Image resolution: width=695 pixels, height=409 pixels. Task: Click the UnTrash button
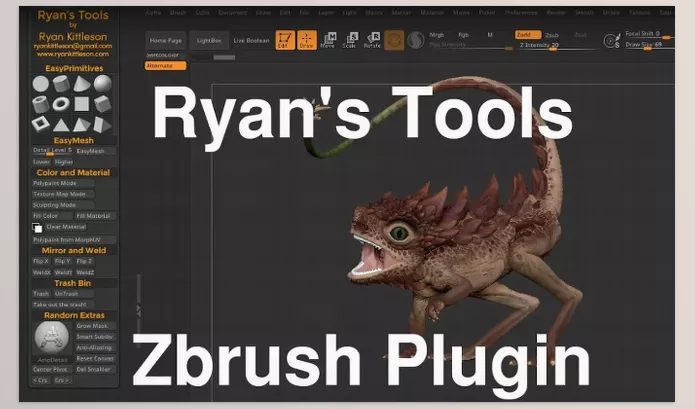(x=73, y=294)
